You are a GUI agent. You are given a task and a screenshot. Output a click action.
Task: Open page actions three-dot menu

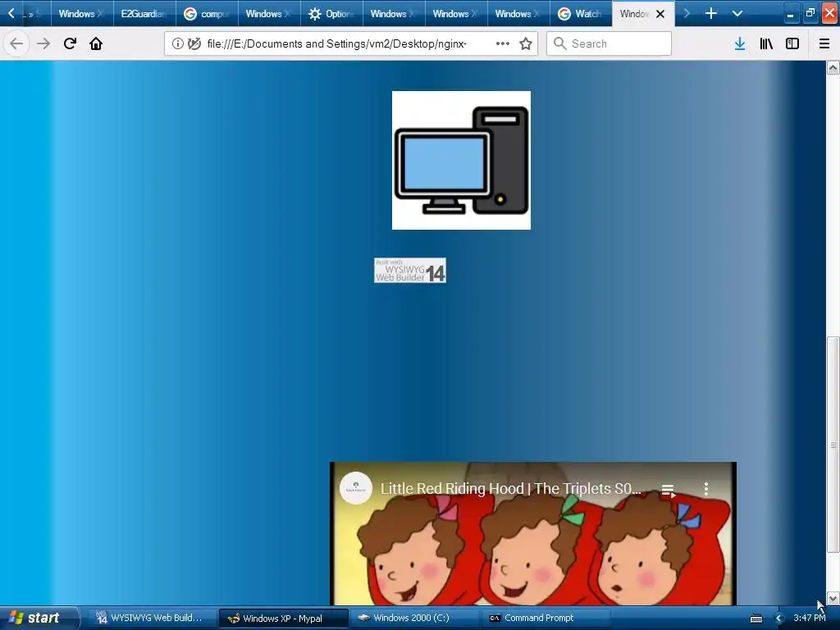pyautogui.click(x=503, y=43)
